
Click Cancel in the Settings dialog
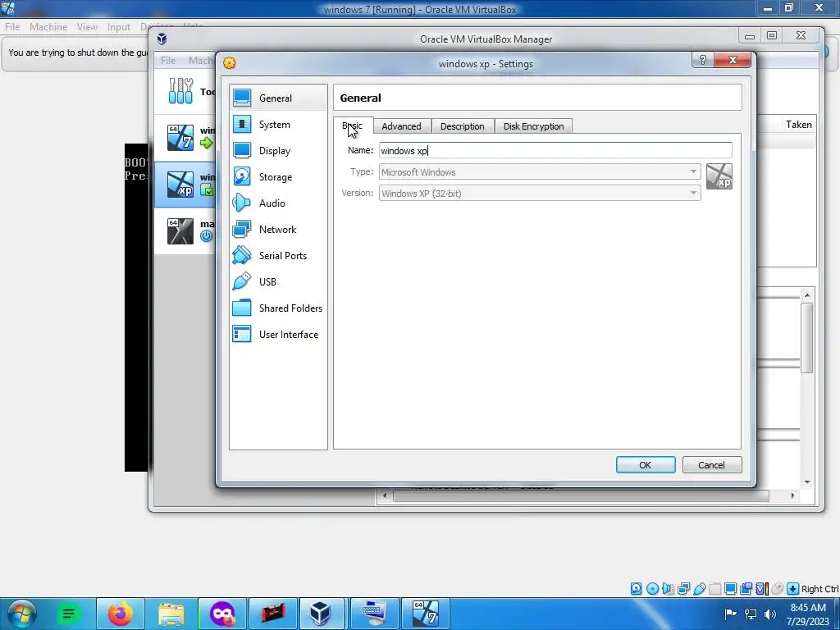point(712,465)
